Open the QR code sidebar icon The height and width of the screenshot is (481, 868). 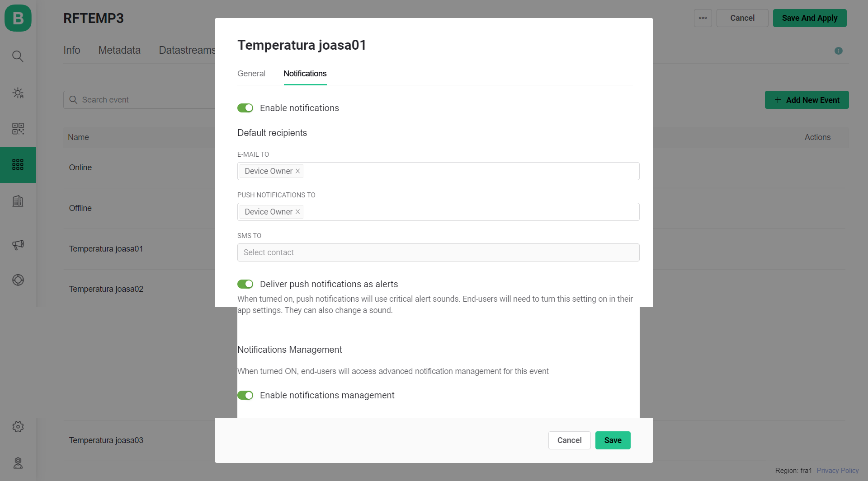point(18,129)
